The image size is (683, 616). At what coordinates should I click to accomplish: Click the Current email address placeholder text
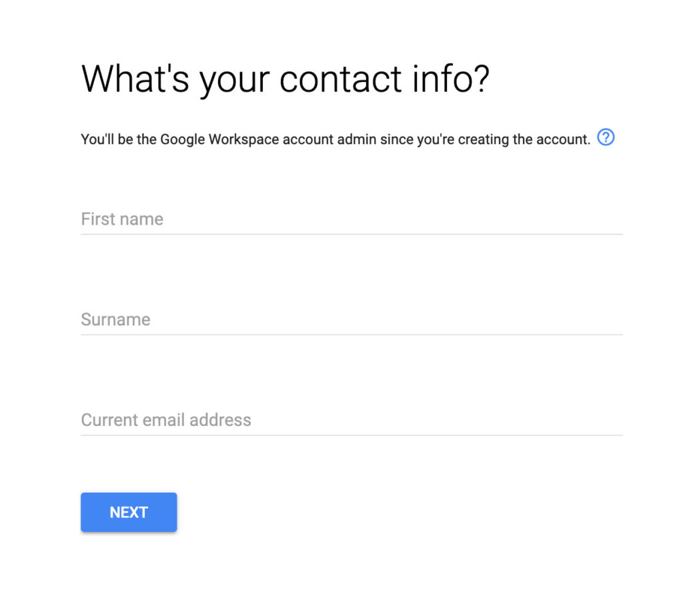coord(166,420)
